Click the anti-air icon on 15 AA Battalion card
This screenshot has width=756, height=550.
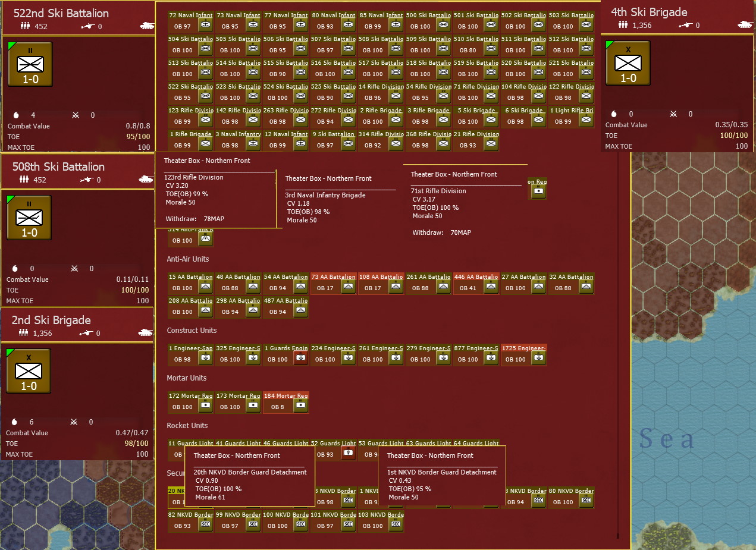coord(205,287)
